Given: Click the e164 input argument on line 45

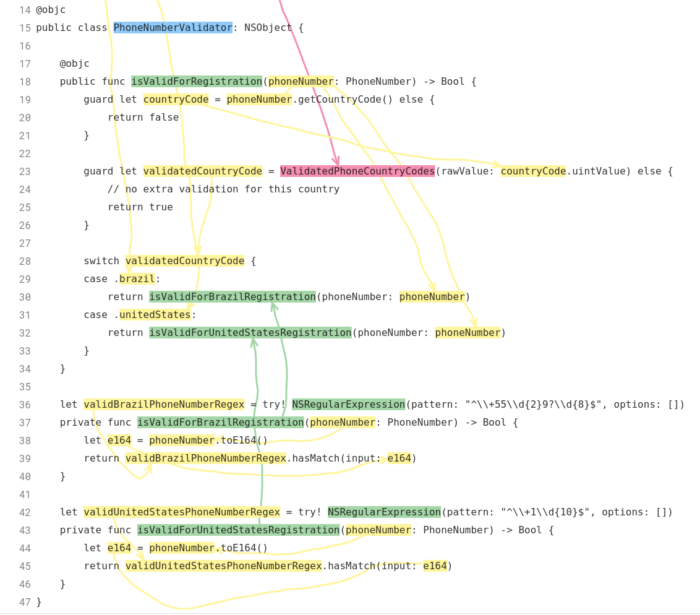Looking at the screenshot, I should pos(435,566).
